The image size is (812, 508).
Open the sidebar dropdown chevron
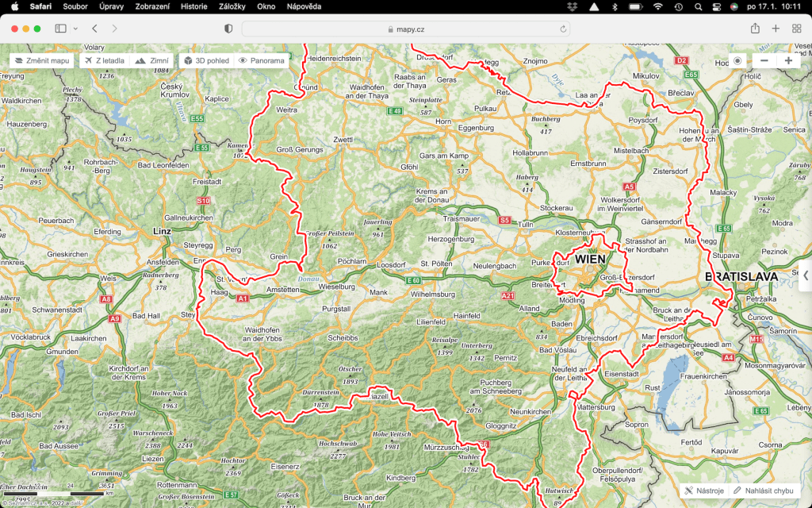pyautogui.click(x=75, y=29)
